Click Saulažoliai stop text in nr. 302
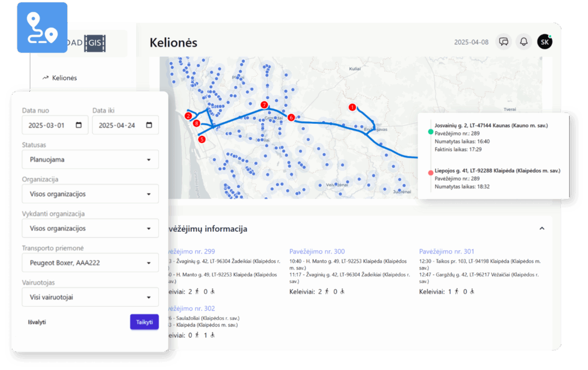 [204, 318]
